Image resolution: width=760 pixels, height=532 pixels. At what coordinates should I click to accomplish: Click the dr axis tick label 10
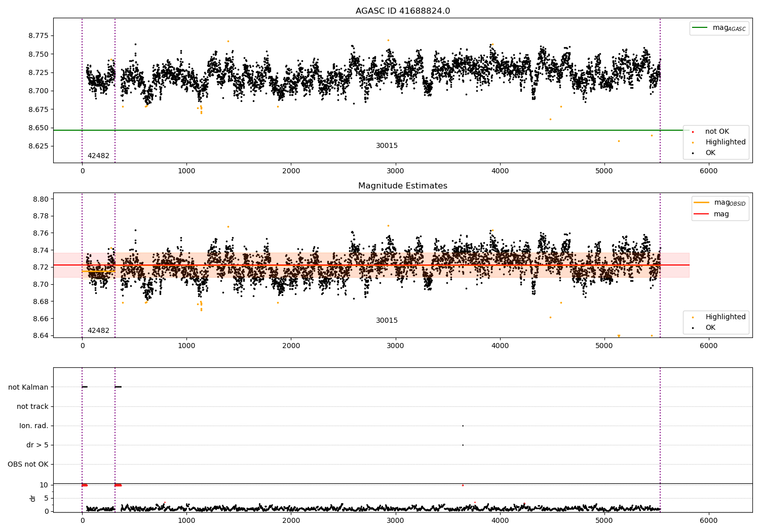click(x=44, y=485)
